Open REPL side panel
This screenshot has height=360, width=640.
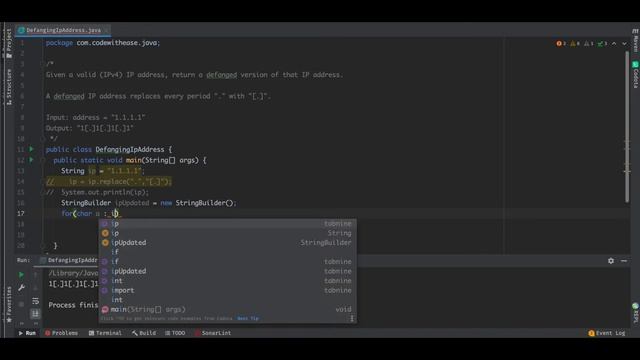pyautogui.click(x=635, y=312)
